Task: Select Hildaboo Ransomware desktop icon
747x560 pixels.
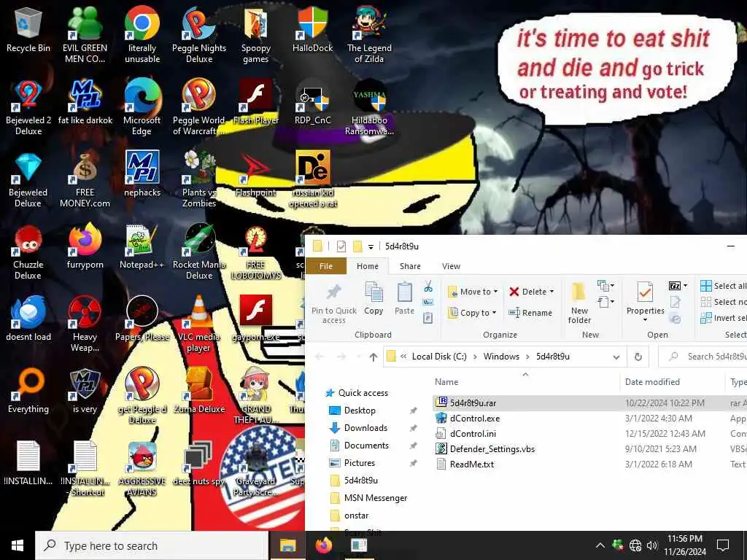Action: (x=369, y=106)
